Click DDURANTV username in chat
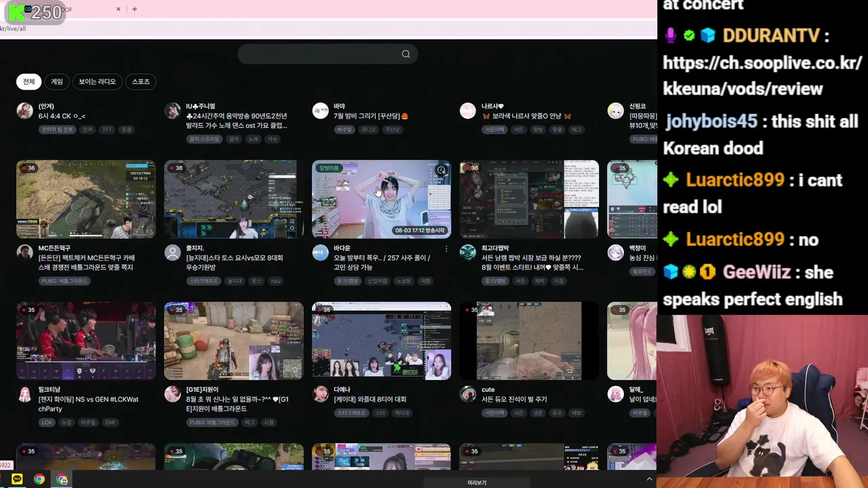The image size is (868, 488). tap(770, 35)
